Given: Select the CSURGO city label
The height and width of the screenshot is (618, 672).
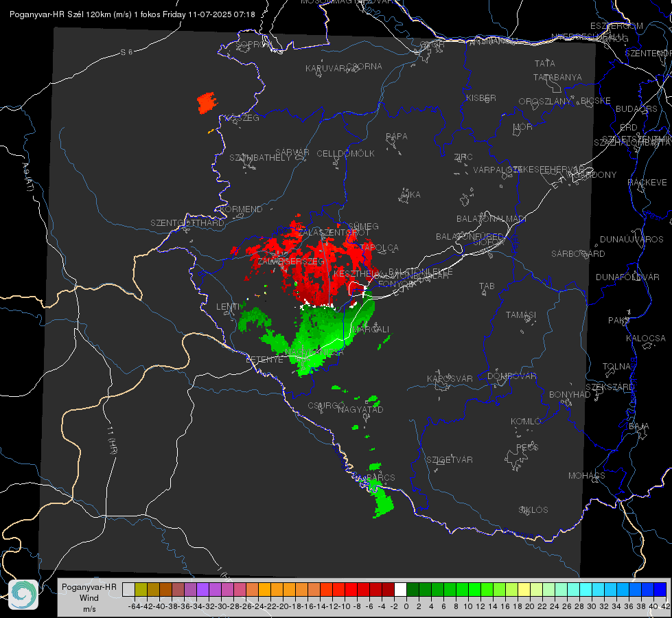Looking at the screenshot, I should pos(326,405).
